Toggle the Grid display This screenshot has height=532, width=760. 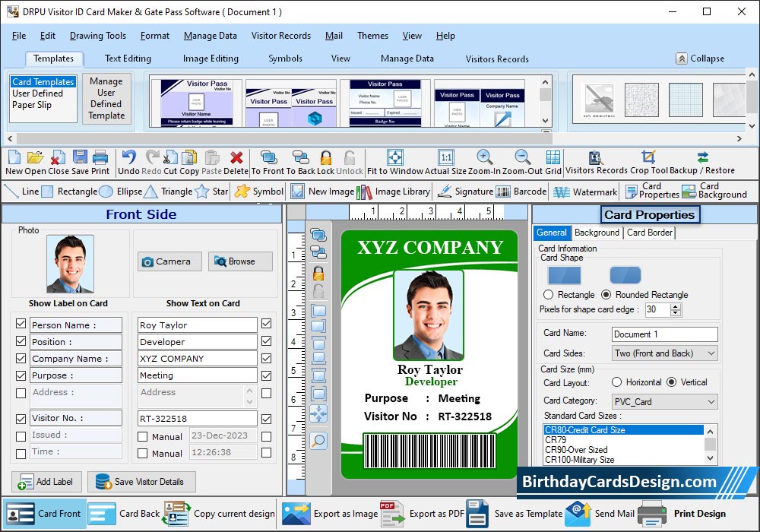tap(553, 157)
